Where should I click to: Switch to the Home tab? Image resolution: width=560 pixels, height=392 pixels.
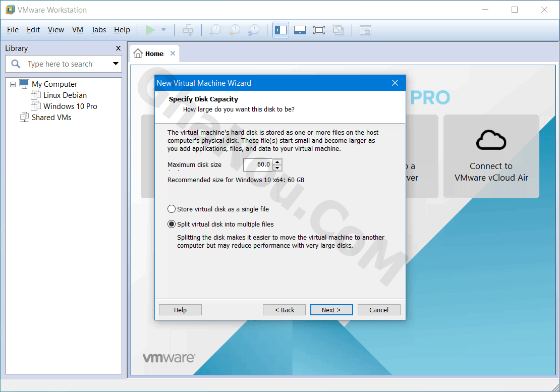[x=154, y=53]
